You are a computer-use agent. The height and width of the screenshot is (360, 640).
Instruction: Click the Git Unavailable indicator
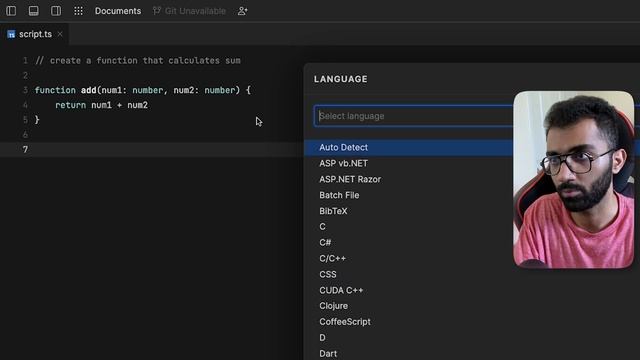(x=189, y=11)
